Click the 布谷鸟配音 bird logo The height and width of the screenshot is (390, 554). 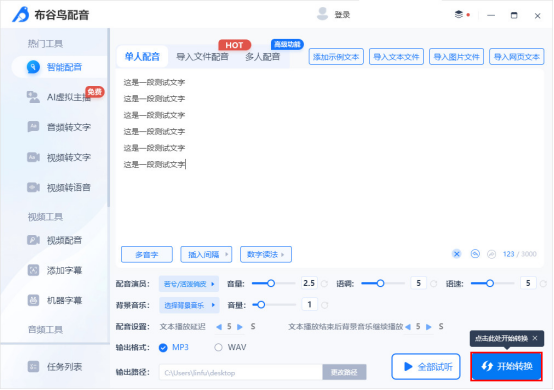point(20,14)
